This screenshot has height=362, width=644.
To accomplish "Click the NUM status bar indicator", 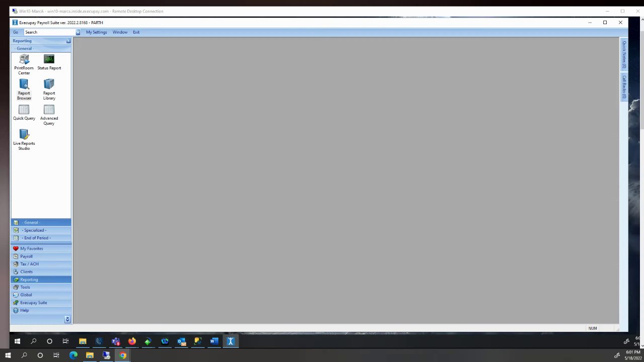I will (x=593, y=328).
